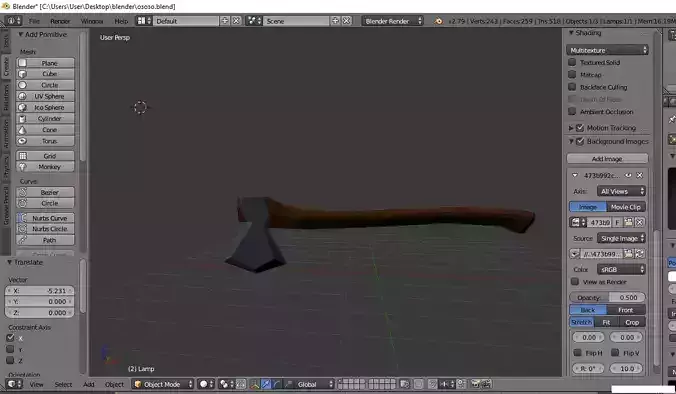The height and width of the screenshot is (394, 676).
Task: Expand the Motion Tracking panel
Action: [x=571, y=128]
